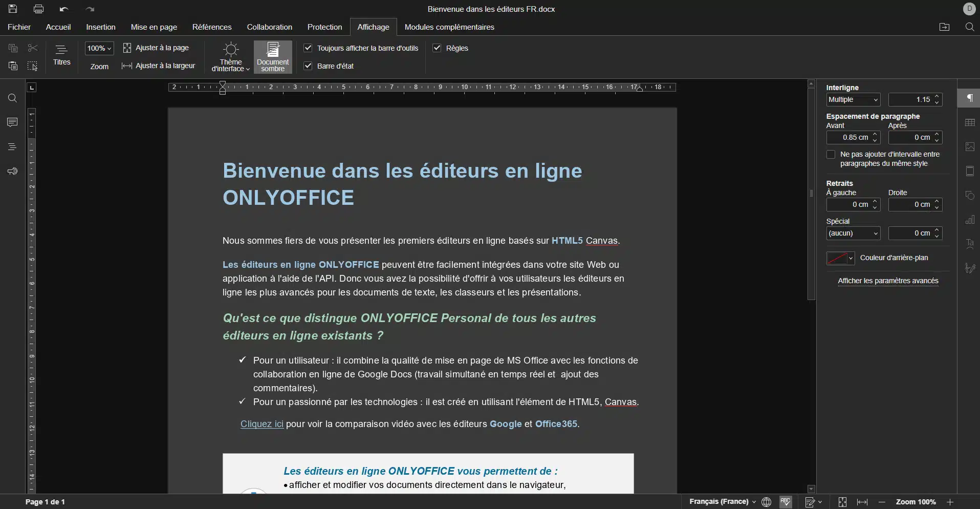The image size is (980, 509).
Task: Click the scroll down arrow of document
Action: [811, 489]
